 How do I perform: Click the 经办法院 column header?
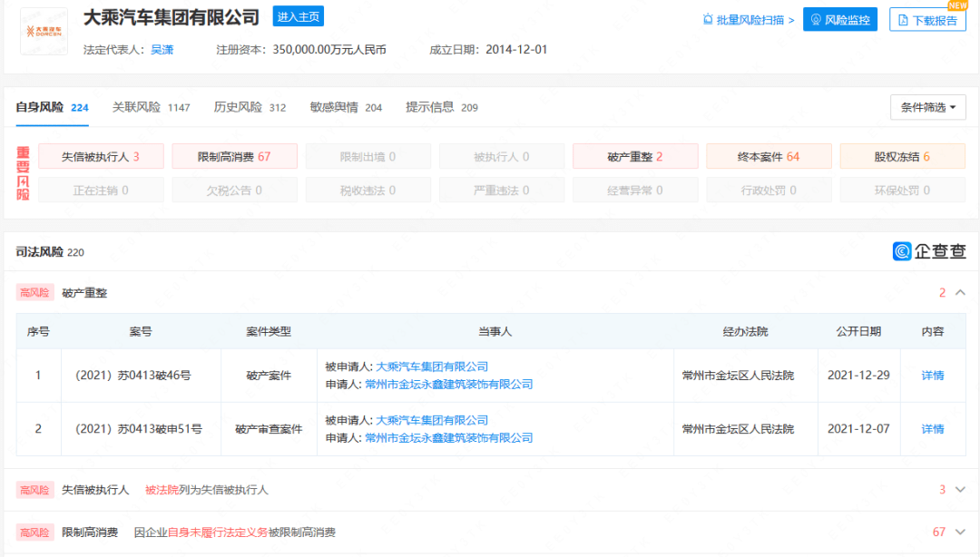pos(746,331)
